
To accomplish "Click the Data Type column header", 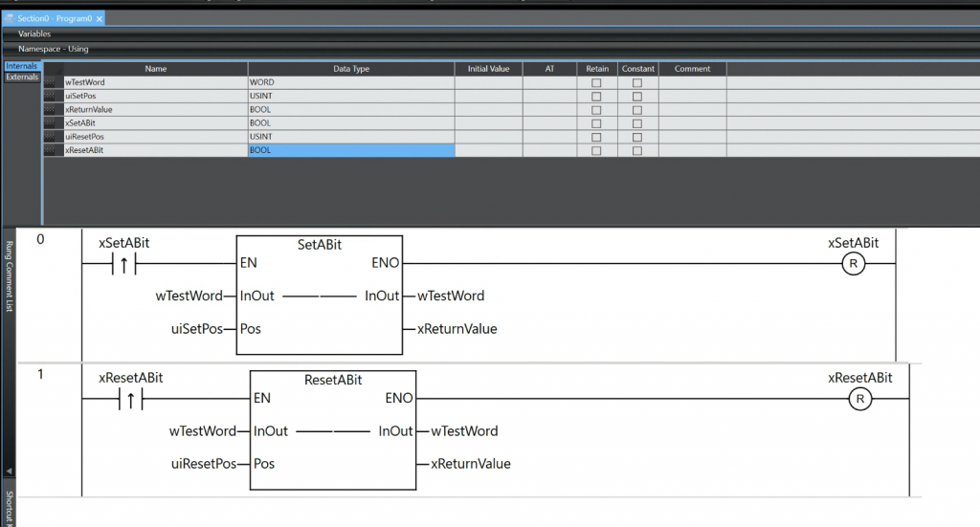I will pyautogui.click(x=350, y=69).
